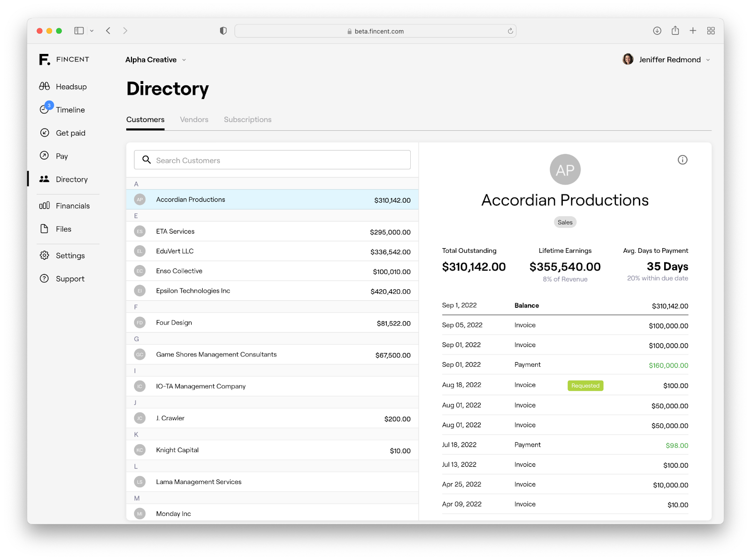Open Financials in the sidebar menu

click(73, 206)
